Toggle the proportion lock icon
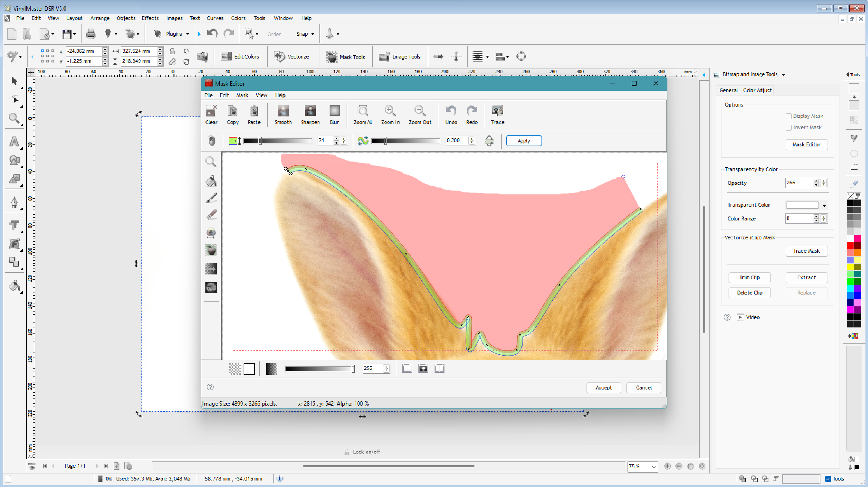The height and width of the screenshot is (487, 868). click(x=172, y=51)
